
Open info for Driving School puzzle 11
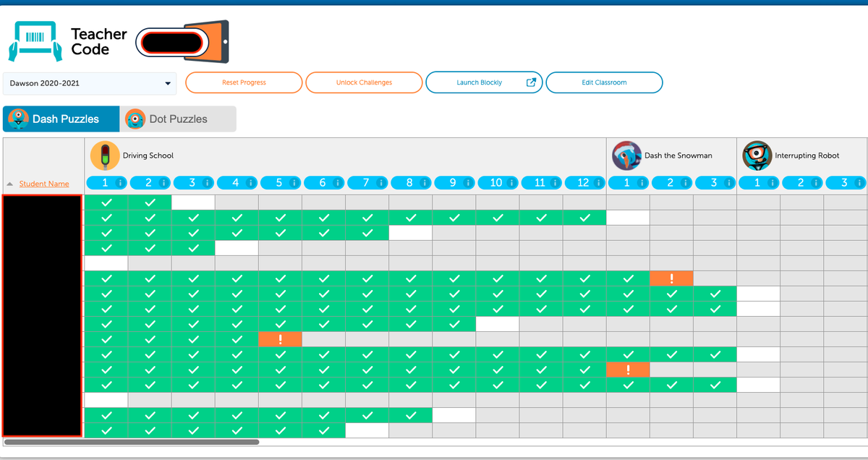[x=554, y=183]
